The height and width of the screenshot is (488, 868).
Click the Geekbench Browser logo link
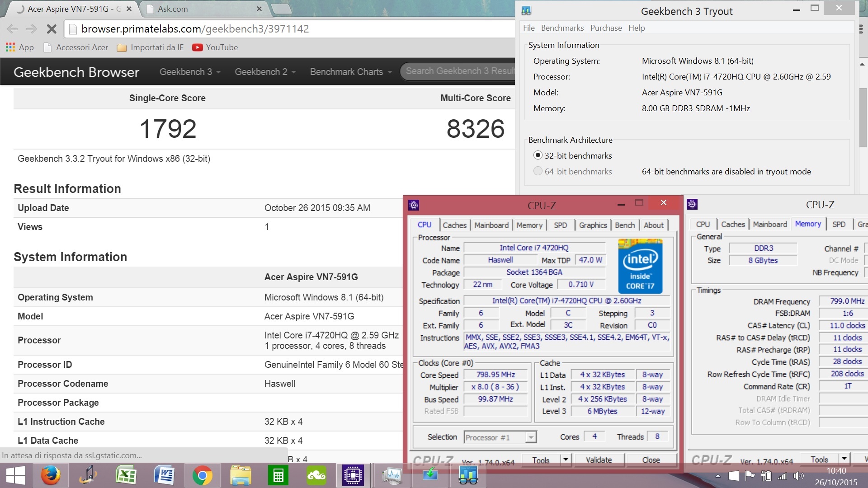click(x=76, y=72)
